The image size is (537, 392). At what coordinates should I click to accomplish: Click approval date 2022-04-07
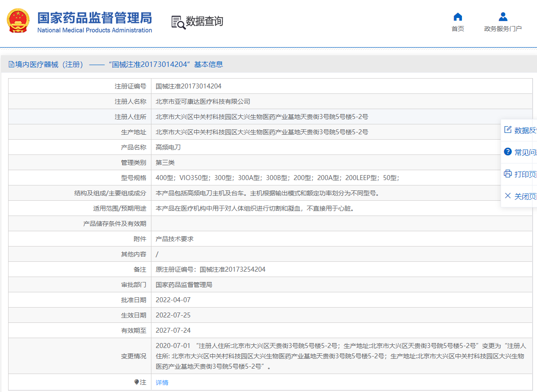coord(173,300)
